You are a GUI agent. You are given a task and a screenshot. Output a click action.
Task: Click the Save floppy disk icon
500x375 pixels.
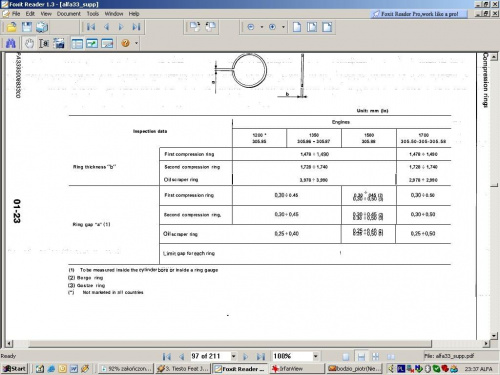[x=27, y=27]
